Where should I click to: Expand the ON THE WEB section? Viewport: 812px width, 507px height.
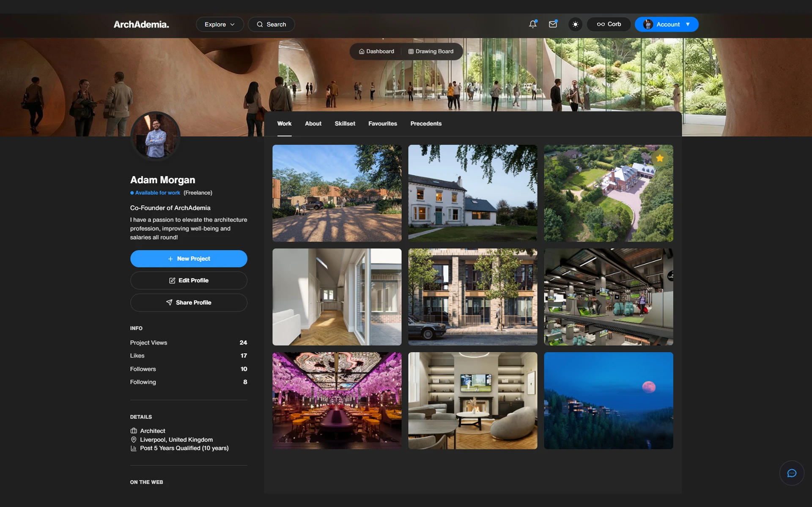click(x=146, y=482)
